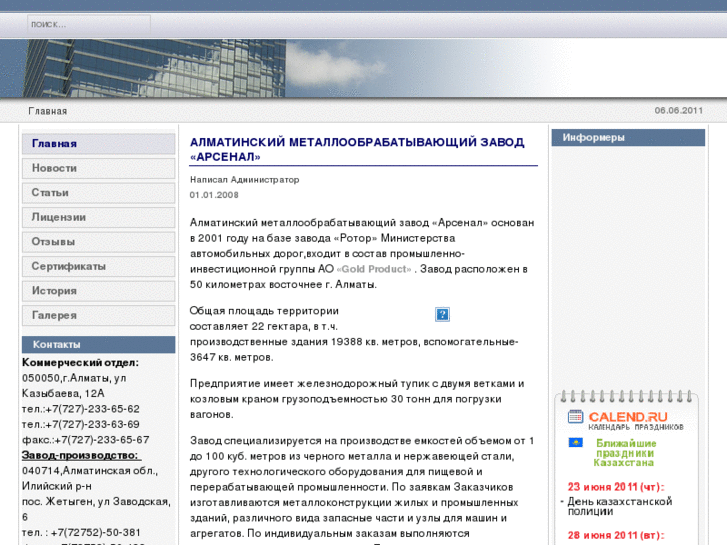The height and width of the screenshot is (545, 727).
Task: Click the CALEND.RU logo text
Action: [x=627, y=416]
